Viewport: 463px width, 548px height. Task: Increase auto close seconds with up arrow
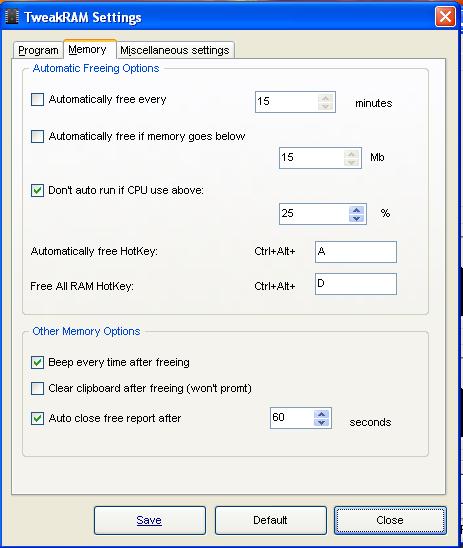(321, 414)
